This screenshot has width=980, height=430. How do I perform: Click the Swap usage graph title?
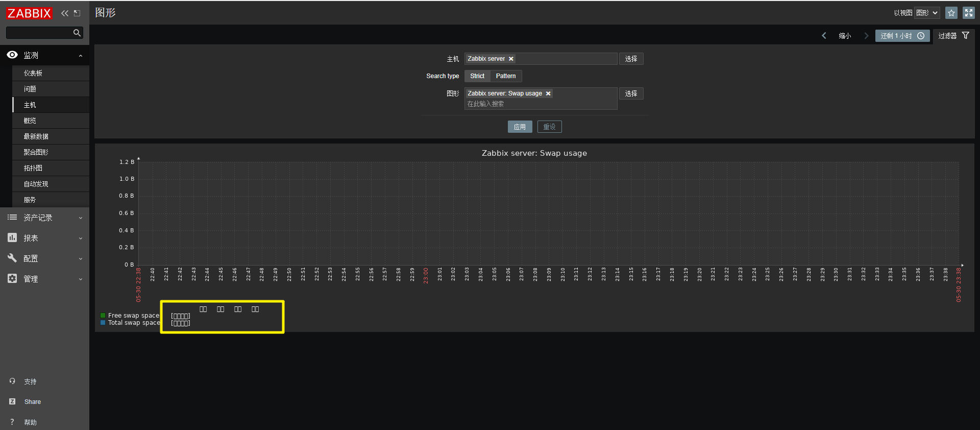(x=534, y=153)
